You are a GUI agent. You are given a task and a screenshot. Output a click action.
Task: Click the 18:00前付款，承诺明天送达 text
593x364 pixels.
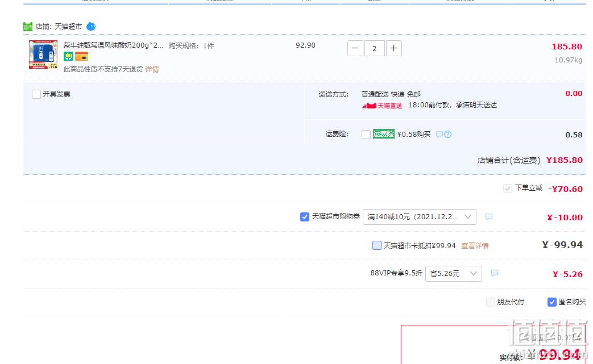pos(453,105)
